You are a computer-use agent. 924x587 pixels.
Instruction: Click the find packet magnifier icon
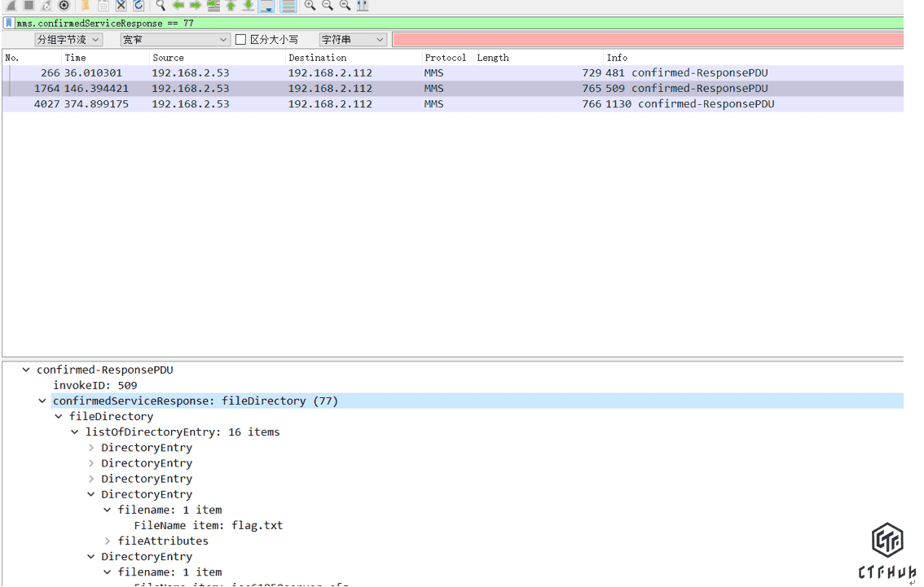tap(161, 6)
